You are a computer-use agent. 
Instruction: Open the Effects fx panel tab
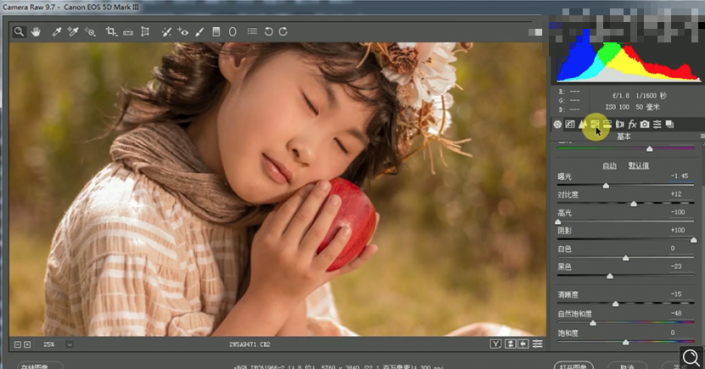pos(632,124)
